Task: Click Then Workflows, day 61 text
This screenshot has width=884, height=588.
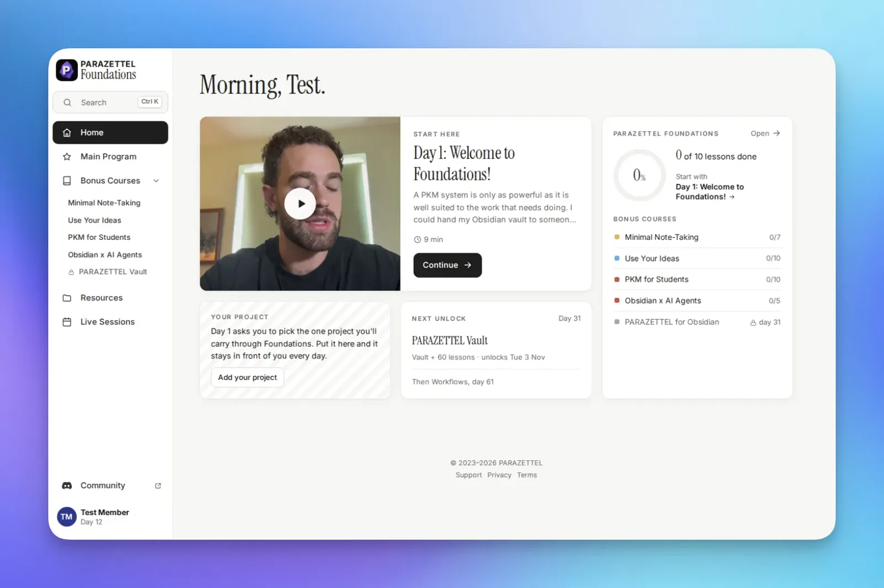Action: [x=453, y=382]
